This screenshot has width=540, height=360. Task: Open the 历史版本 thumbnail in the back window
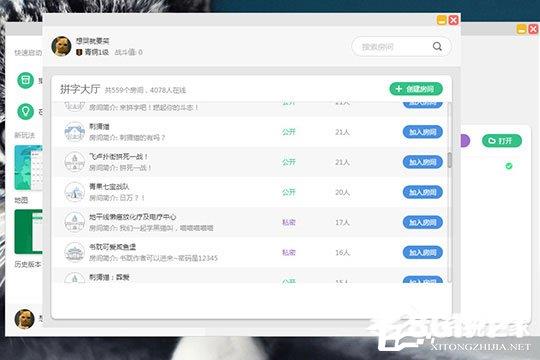coord(28,232)
